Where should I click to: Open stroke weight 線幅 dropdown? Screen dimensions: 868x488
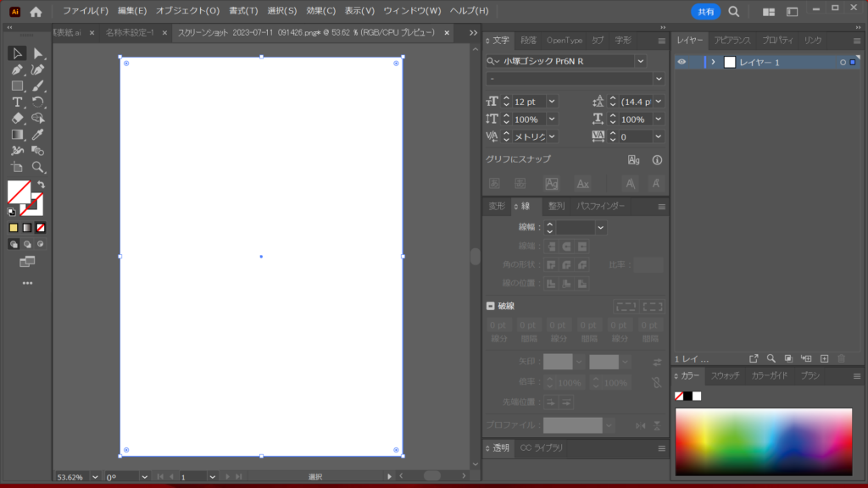coord(601,227)
